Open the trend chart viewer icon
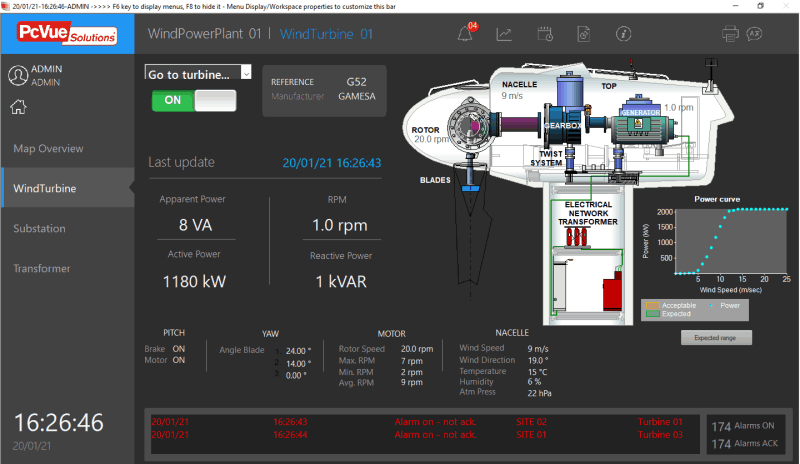Image resolution: width=800 pixels, height=464 pixels. tap(504, 35)
